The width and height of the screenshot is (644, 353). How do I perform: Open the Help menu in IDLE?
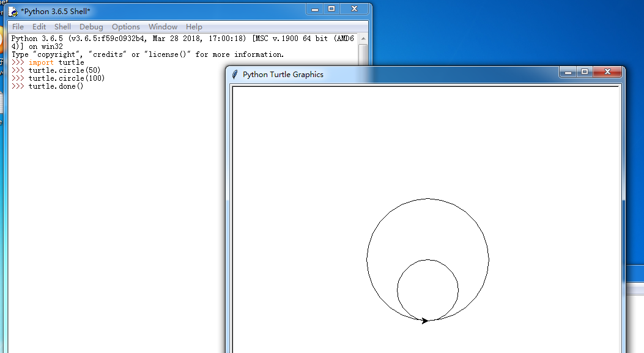tap(194, 27)
